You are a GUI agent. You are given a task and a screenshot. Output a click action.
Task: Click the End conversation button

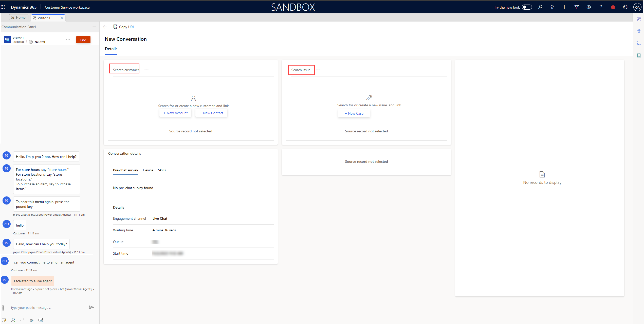click(83, 40)
